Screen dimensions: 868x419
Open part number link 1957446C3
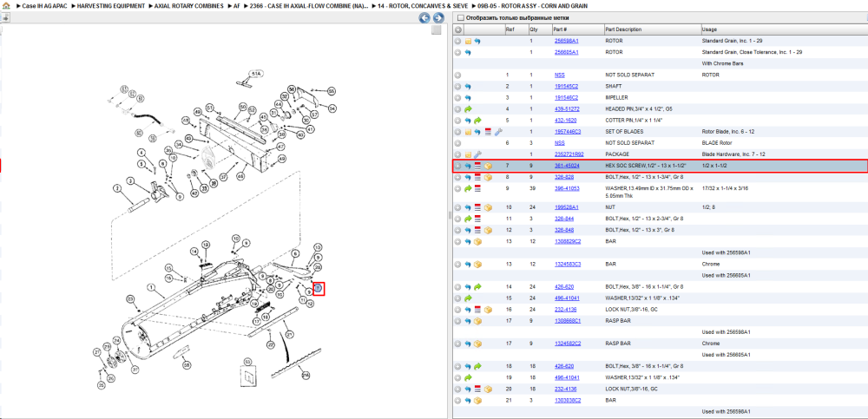pyautogui.click(x=568, y=132)
